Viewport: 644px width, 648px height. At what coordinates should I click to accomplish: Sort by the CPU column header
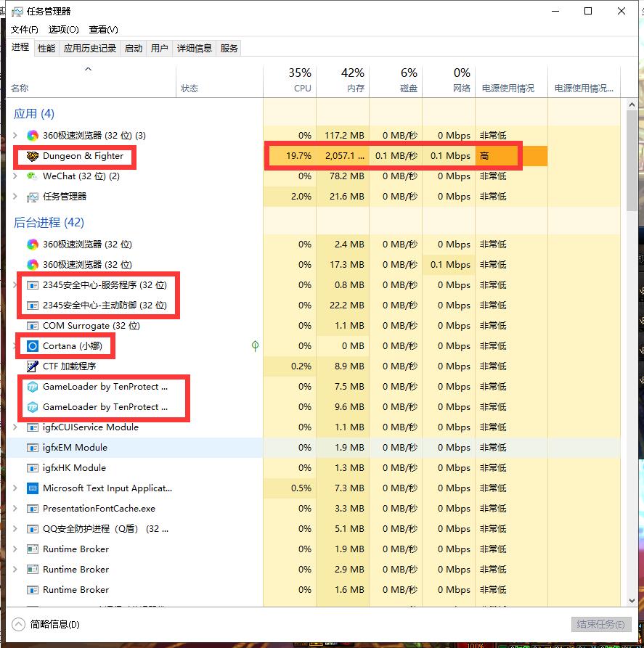290,81
